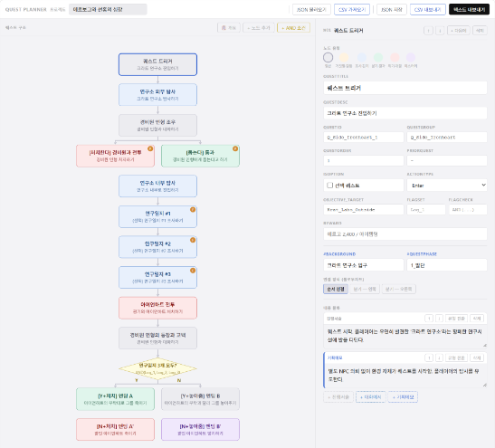495x448 pixels.
Task: Select the 연구일지 #1 node
Action: (x=157, y=216)
